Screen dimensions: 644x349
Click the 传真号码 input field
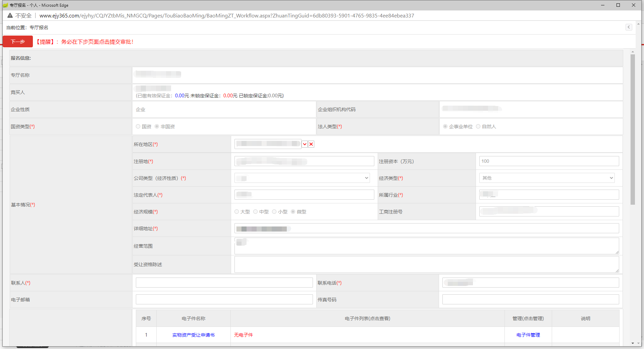coord(531,300)
